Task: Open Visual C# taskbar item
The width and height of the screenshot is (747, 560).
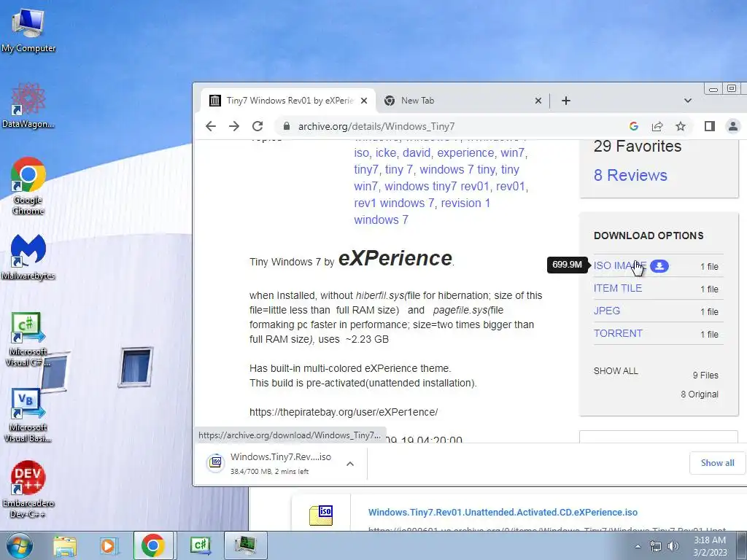Action: point(201,545)
